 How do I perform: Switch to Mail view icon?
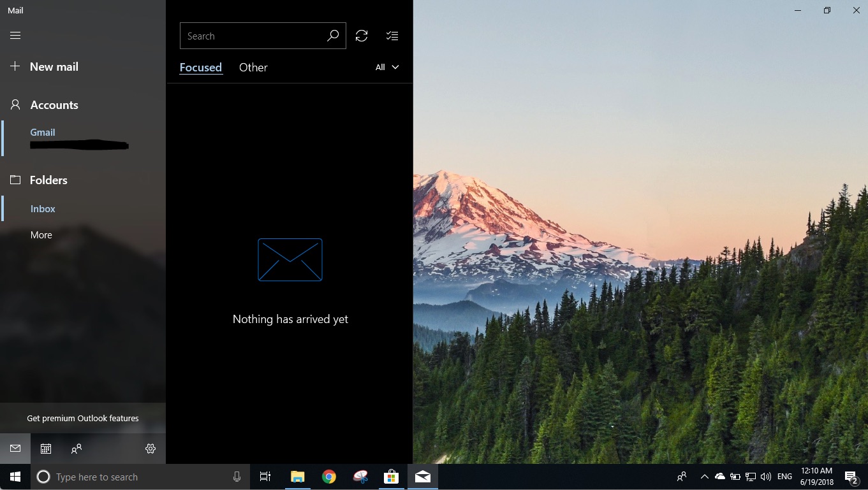[x=15, y=449]
